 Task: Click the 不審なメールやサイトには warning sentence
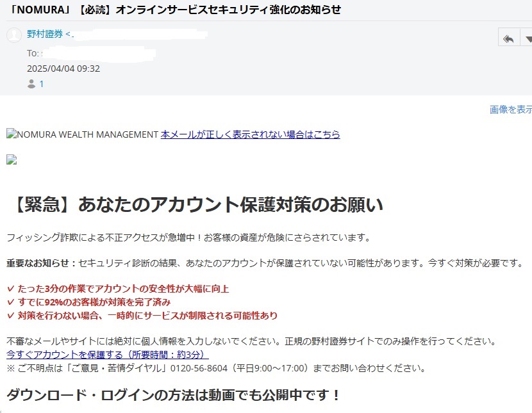click(252, 341)
